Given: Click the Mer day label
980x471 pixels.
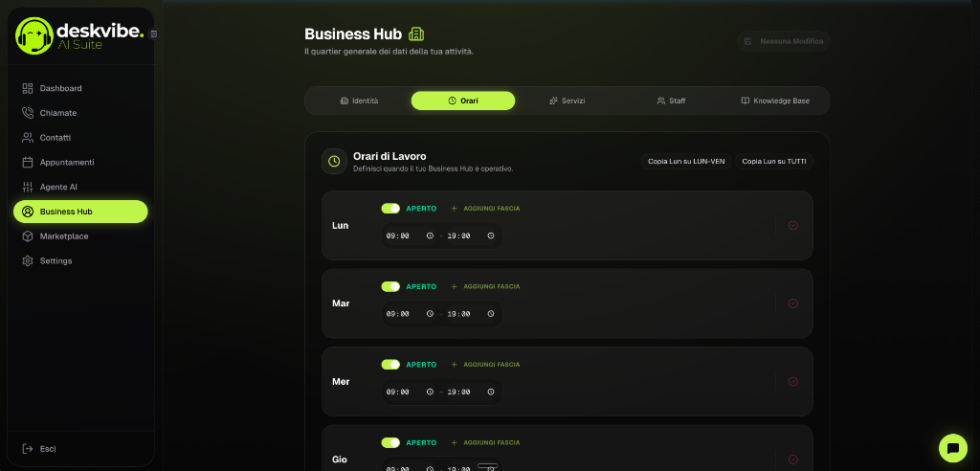Looking at the screenshot, I should tap(341, 382).
